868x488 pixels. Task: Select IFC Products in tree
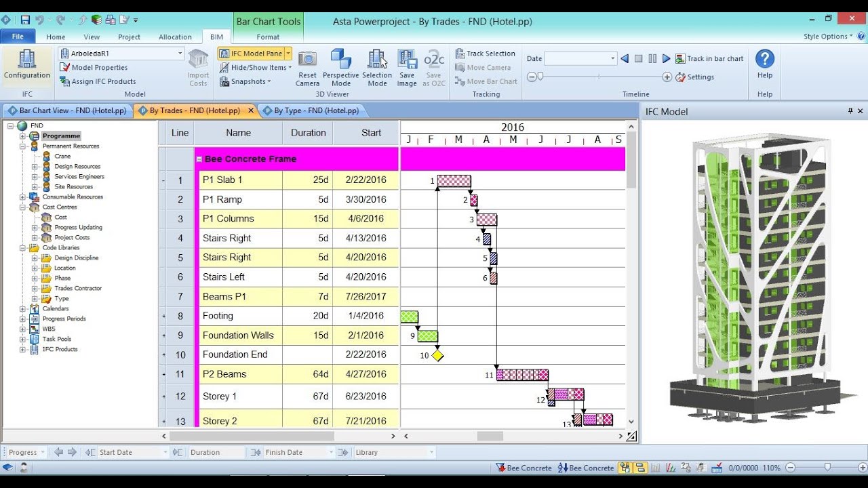(60, 349)
